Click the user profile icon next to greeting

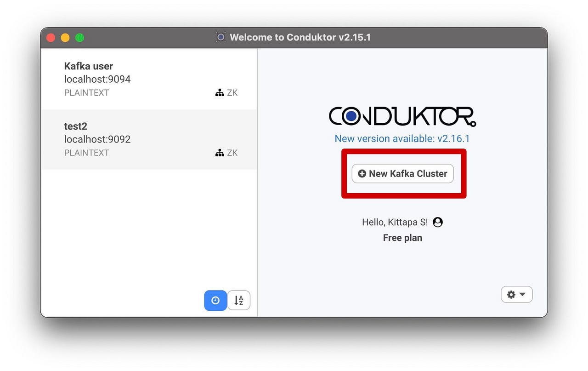[x=437, y=222]
